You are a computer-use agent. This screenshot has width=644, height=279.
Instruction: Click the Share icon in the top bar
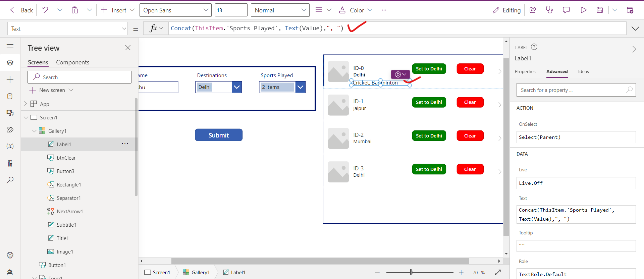pos(533,10)
